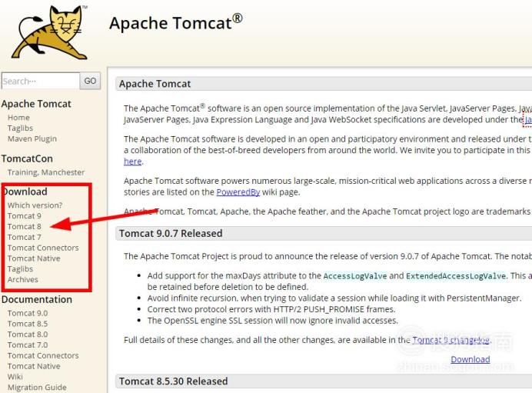Select Tomcat 9 under Download
The width and height of the screenshot is (532, 393).
point(25,216)
